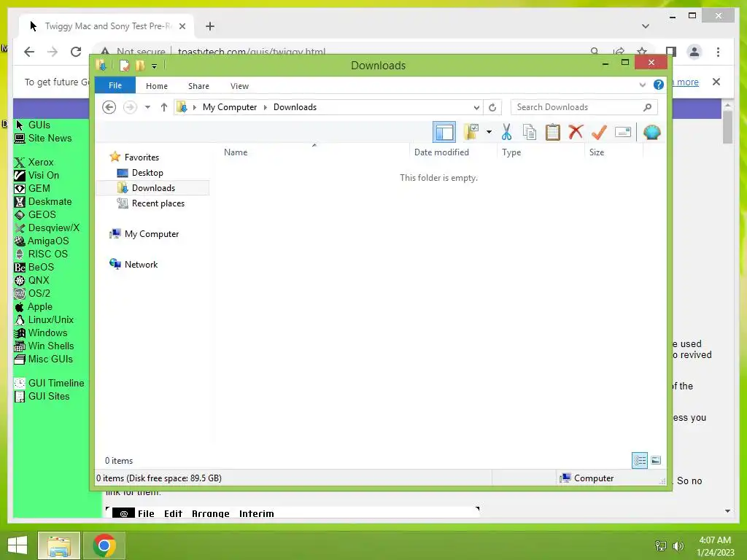Click My Computer in address breadcrumb

coord(230,107)
